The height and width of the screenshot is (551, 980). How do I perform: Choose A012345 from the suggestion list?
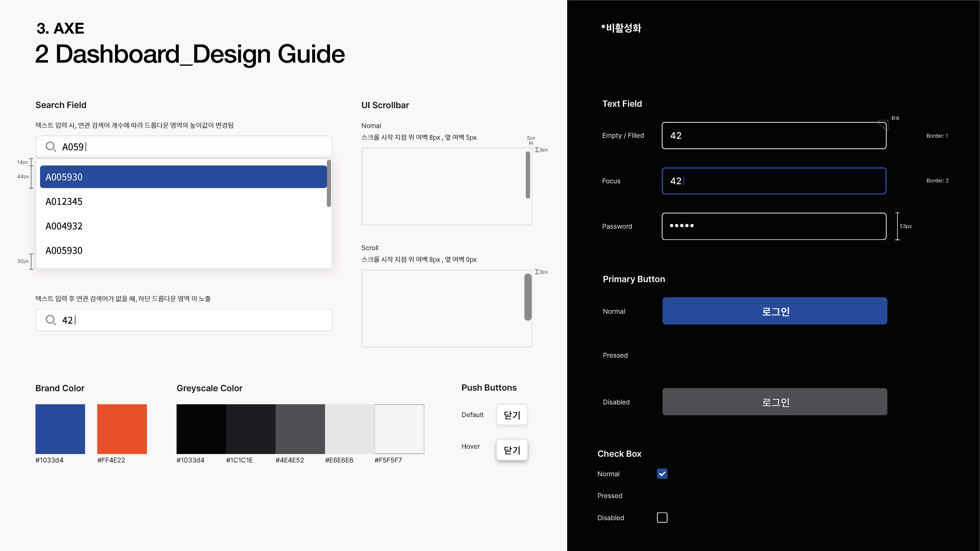point(183,201)
